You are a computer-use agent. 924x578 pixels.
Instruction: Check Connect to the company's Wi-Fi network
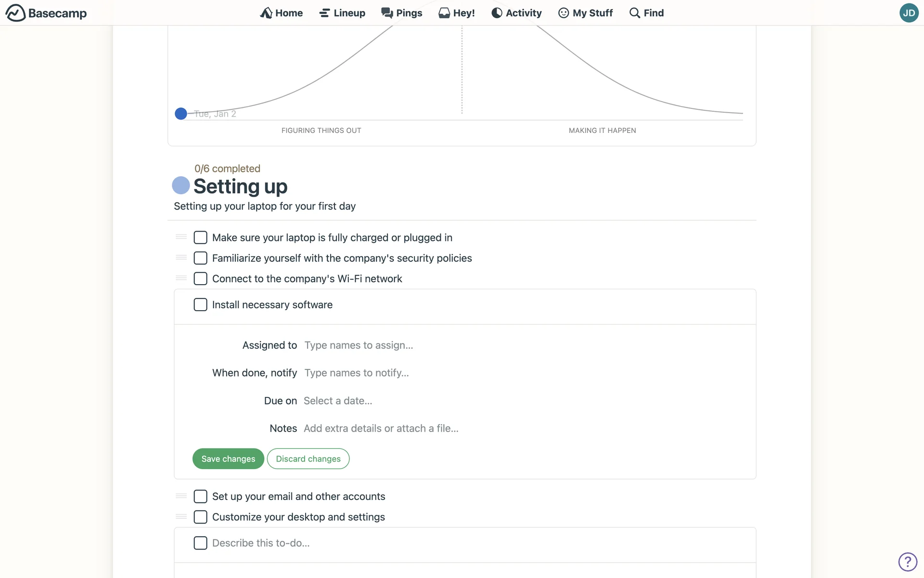coord(200,279)
